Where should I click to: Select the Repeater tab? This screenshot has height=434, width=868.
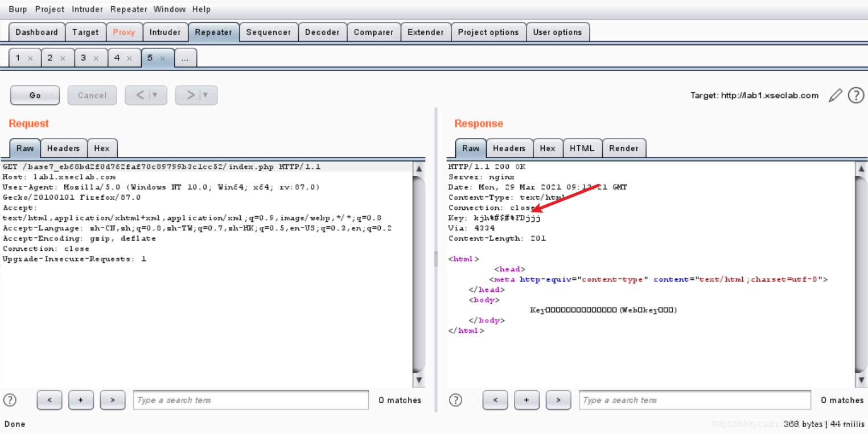pos(213,32)
